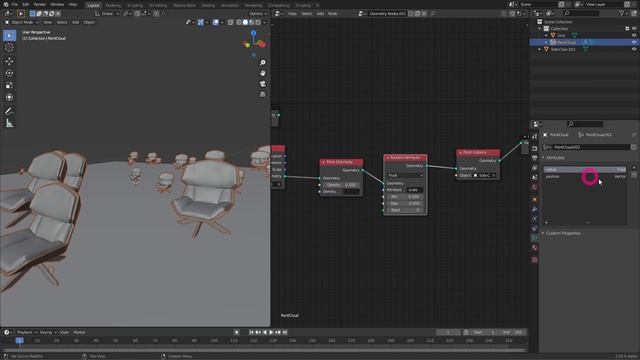Open the viewport Options dropdown
The image size is (640, 360).
[x=258, y=13]
